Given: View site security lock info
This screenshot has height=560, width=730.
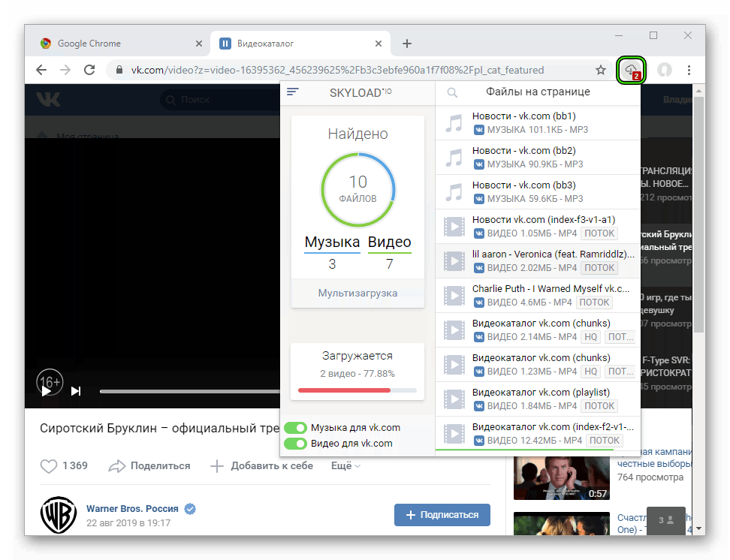Looking at the screenshot, I should pos(119,71).
